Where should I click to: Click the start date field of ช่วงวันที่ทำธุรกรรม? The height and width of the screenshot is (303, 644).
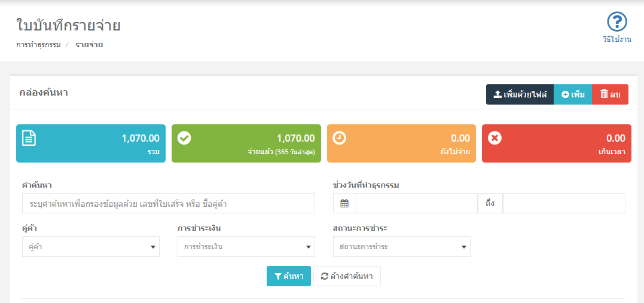(x=416, y=203)
